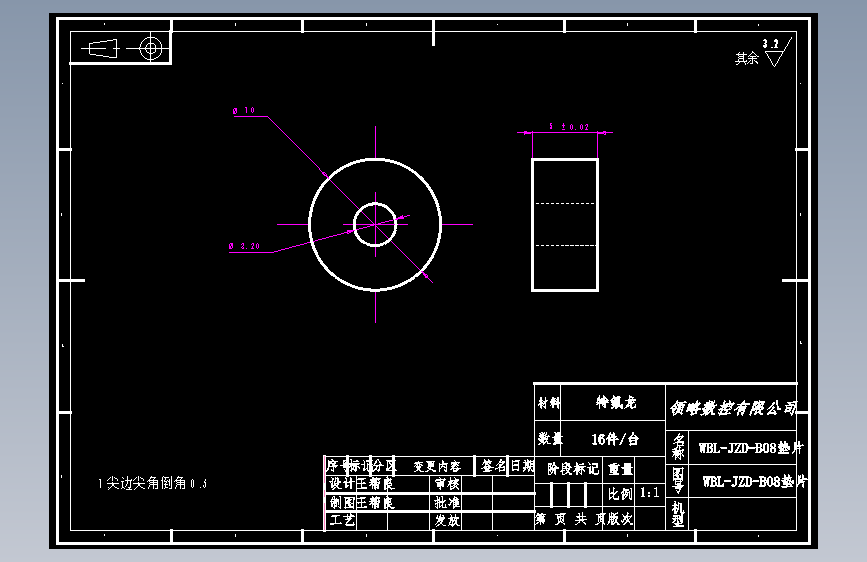Click the '变更内容' header
This screenshot has height=562, width=867.
coord(437,467)
